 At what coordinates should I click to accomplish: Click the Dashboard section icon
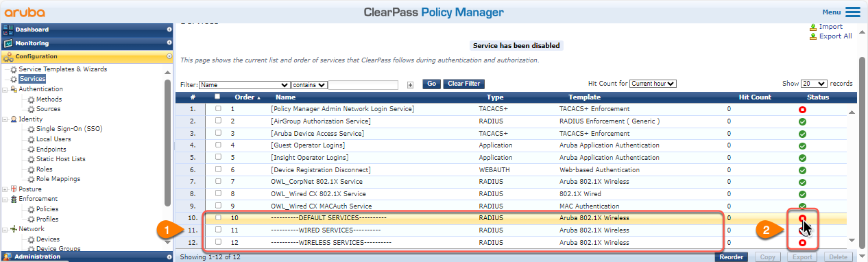tap(8, 29)
